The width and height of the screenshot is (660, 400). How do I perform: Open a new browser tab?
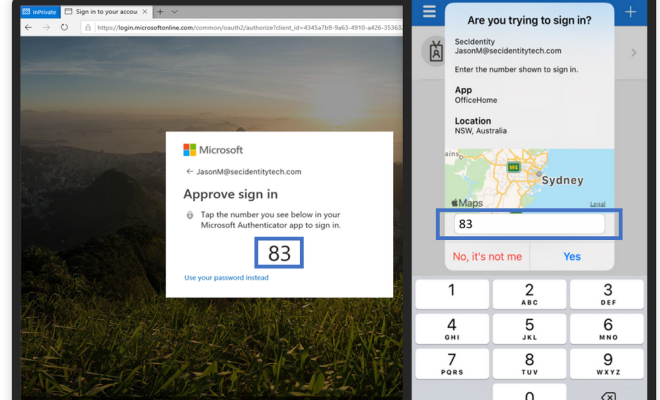[x=160, y=12]
